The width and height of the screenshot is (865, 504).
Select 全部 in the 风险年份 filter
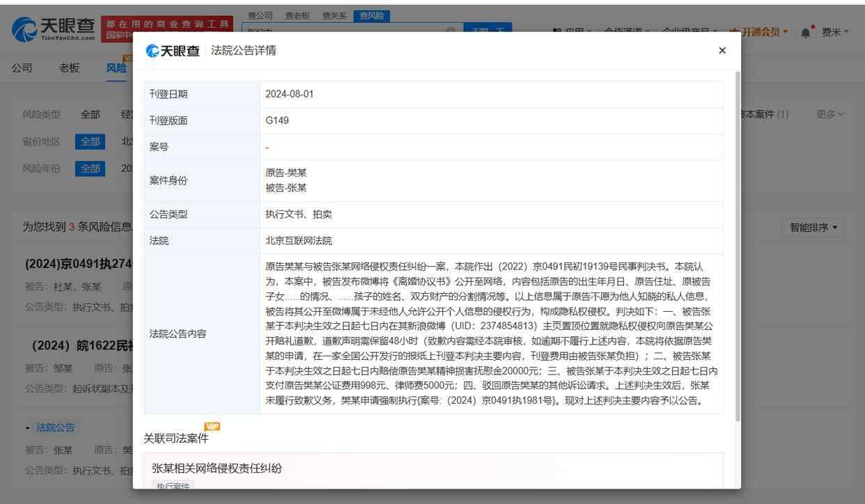coord(90,168)
